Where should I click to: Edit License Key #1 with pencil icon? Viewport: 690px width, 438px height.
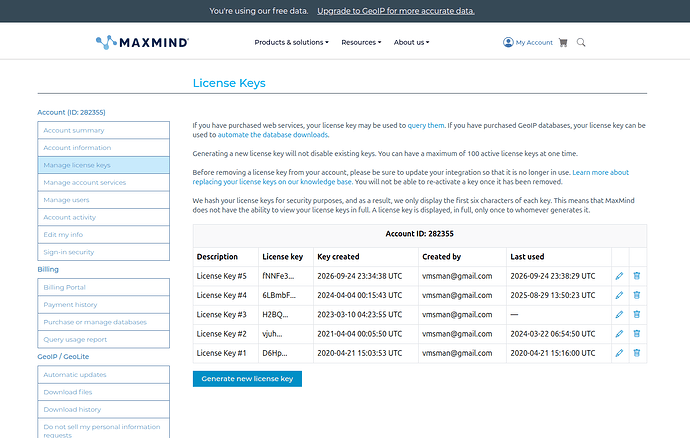click(x=619, y=353)
